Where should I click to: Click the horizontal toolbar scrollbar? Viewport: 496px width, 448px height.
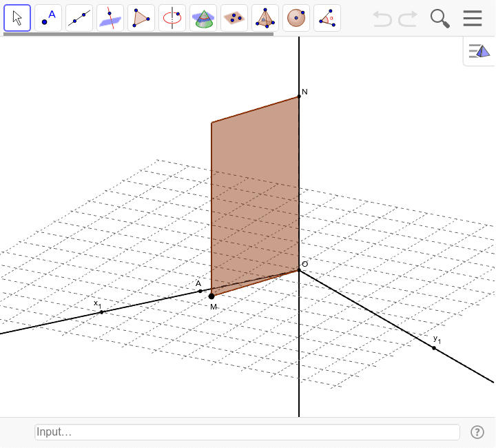coord(138,34)
